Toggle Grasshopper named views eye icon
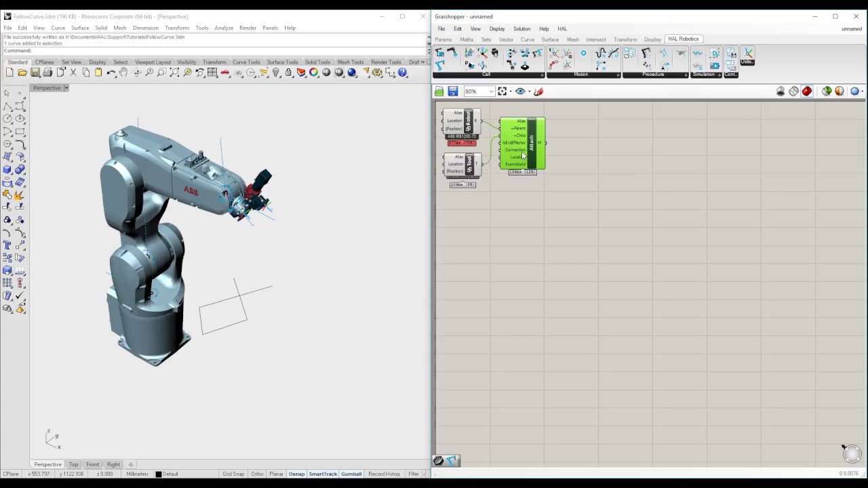The image size is (868, 488). coord(520,91)
